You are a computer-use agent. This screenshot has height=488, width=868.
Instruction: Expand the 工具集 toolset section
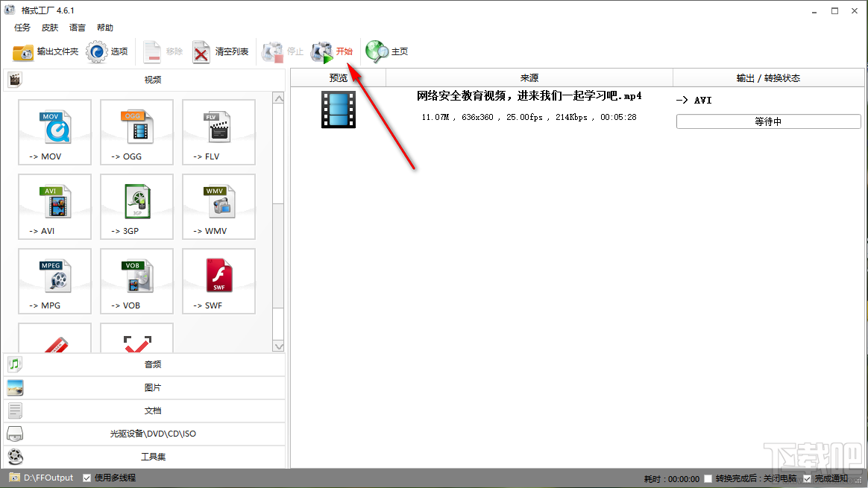pyautogui.click(x=145, y=457)
